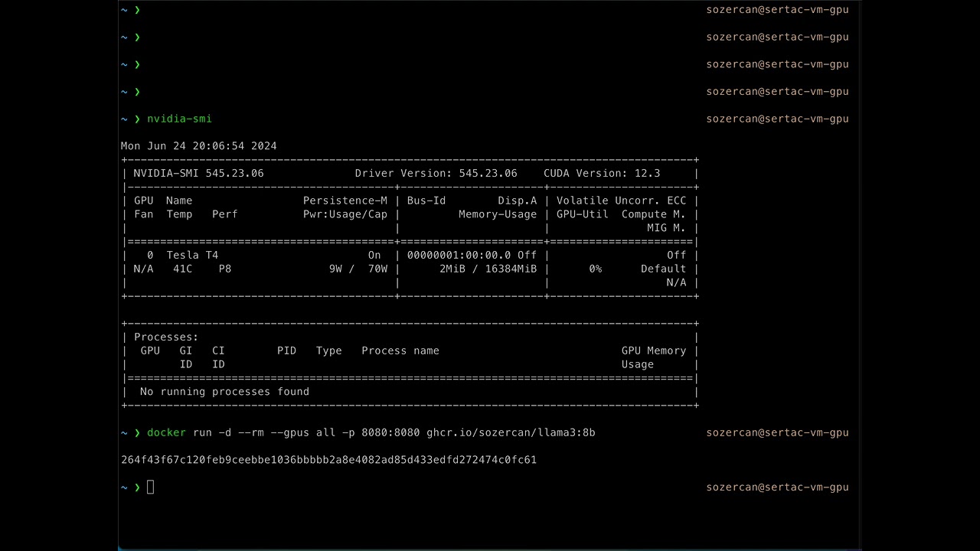
Task: Click the Disp.A column header
Action: pos(518,201)
